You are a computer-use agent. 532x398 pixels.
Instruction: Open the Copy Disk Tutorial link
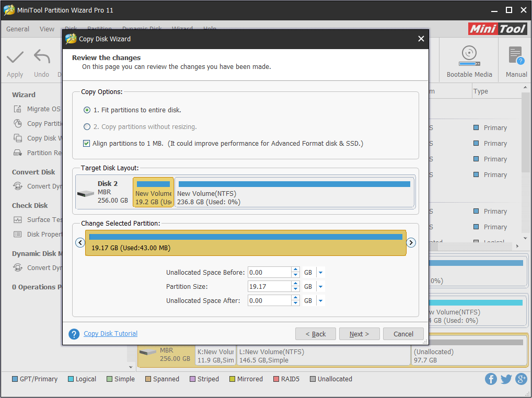click(110, 334)
